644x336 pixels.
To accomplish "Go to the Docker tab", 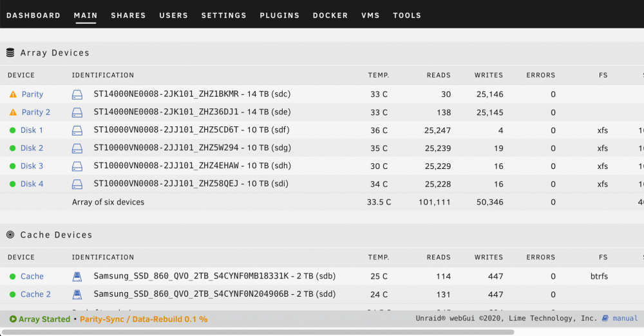I will tap(330, 15).
